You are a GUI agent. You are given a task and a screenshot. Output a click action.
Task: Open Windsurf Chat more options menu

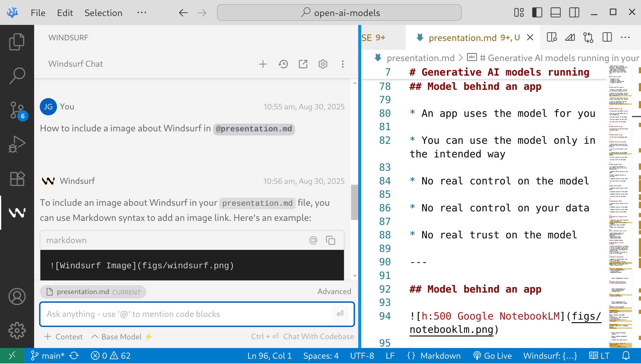coord(343,64)
